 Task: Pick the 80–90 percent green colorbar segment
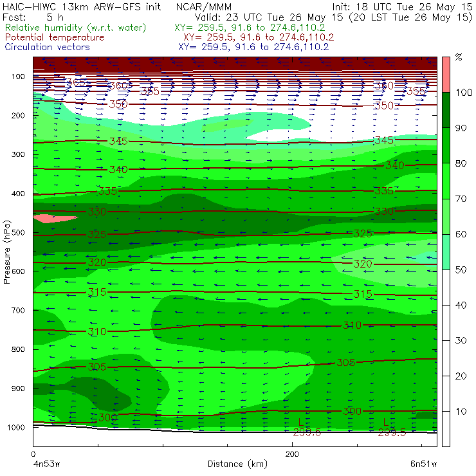(446, 145)
